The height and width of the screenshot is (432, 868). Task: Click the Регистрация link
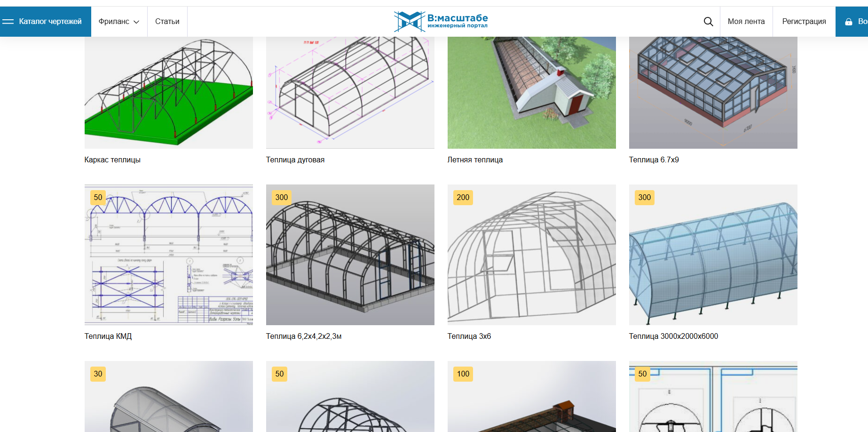coord(804,22)
